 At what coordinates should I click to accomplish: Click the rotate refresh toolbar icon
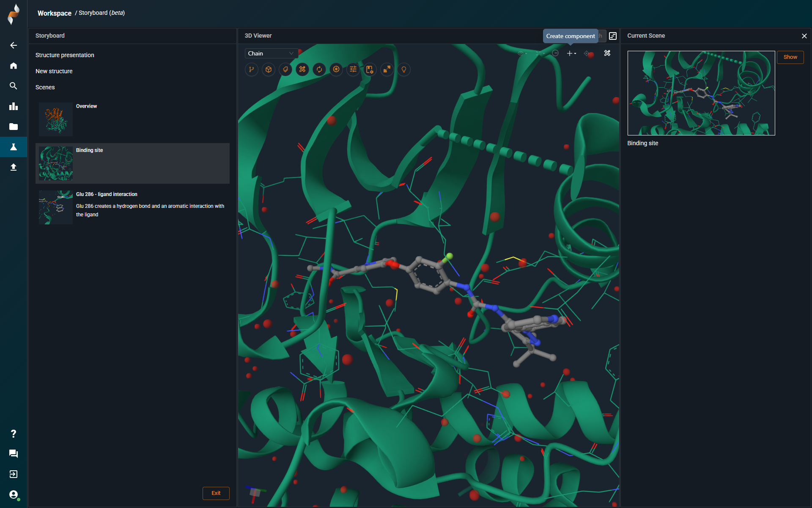[319, 69]
